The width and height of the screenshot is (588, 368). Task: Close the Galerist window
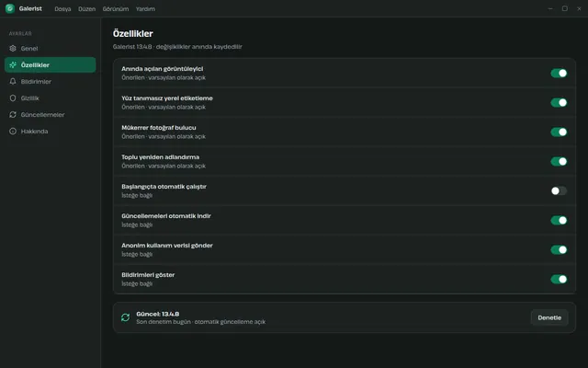(579, 8)
